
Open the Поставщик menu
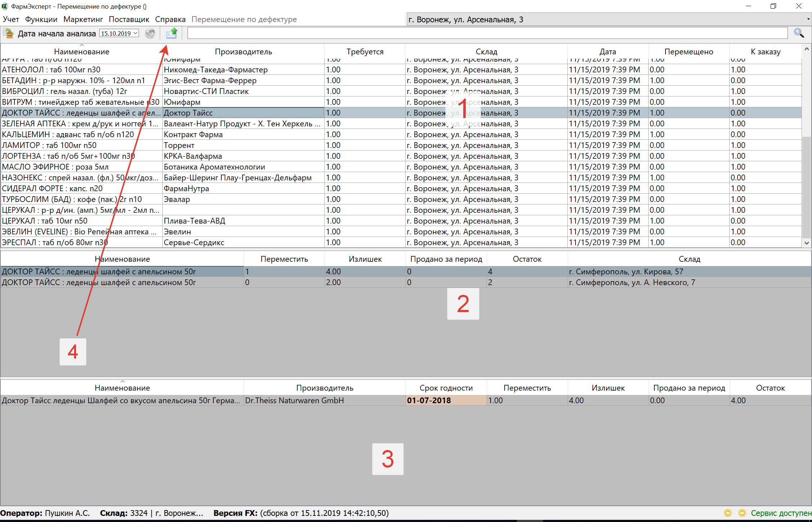(129, 19)
